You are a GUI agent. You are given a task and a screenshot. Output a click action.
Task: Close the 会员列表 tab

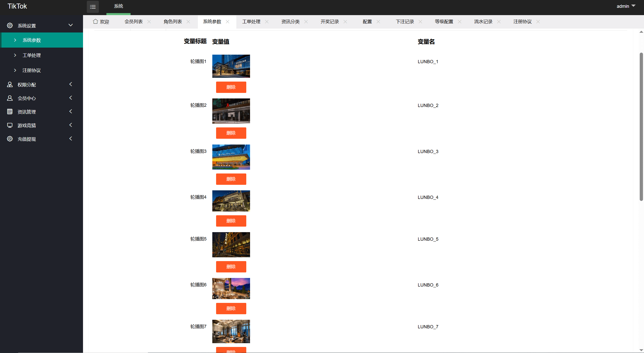(149, 22)
